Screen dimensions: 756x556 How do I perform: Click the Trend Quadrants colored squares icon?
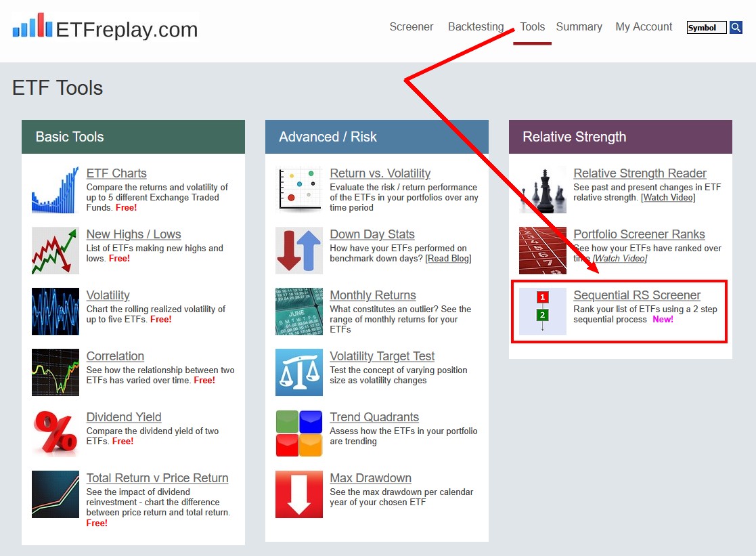pos(299,433)
